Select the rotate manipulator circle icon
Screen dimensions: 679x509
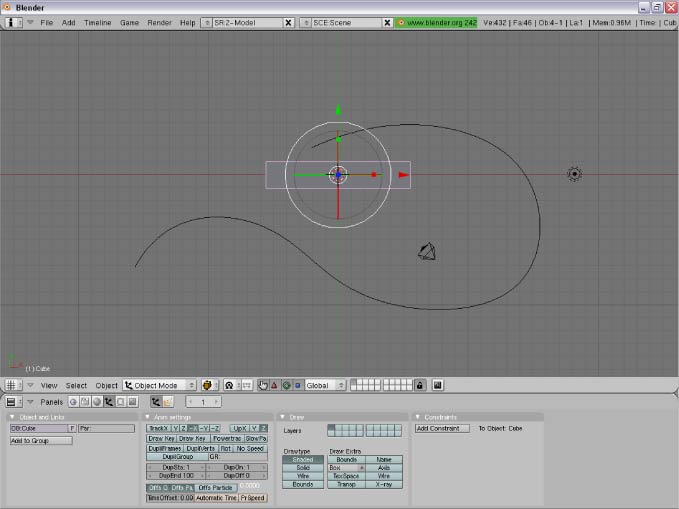(x=286, y=385)
